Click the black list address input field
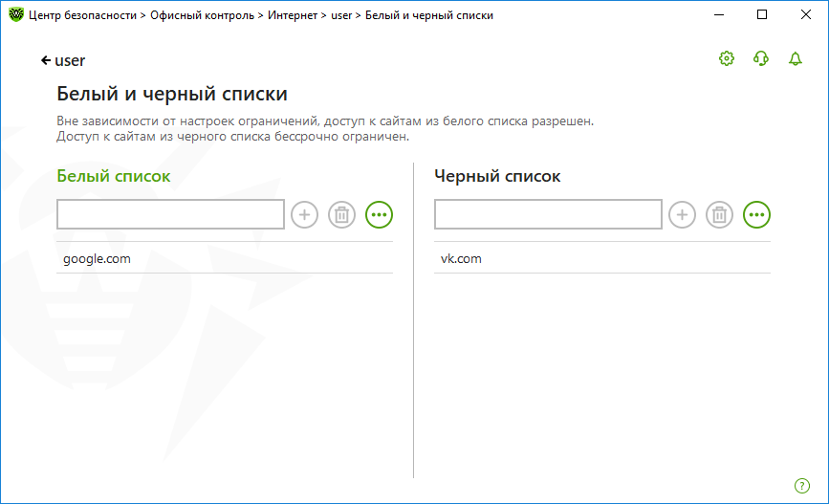This screenshot has height=504, width=829. (x=548, y=214)
